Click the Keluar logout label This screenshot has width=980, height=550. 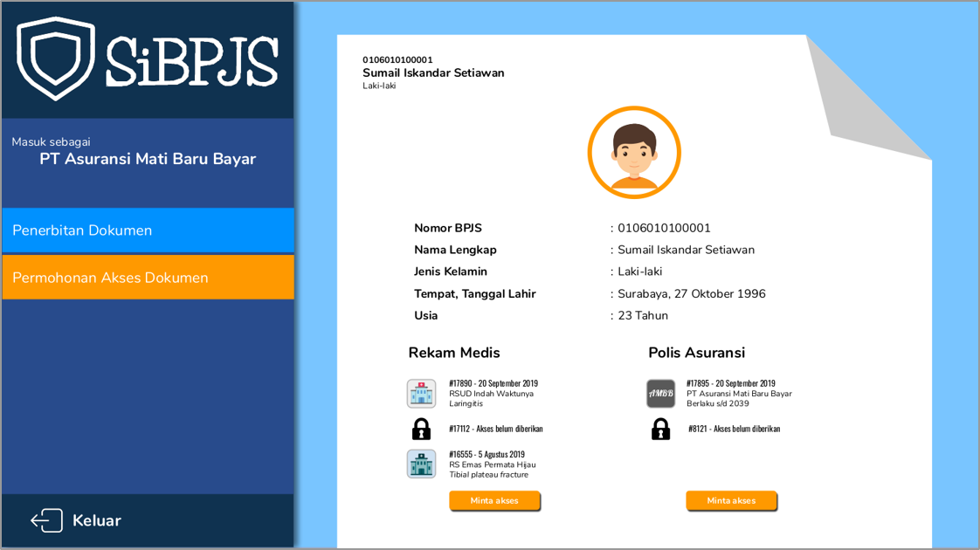pyautogui.click(x=97, y=520)
